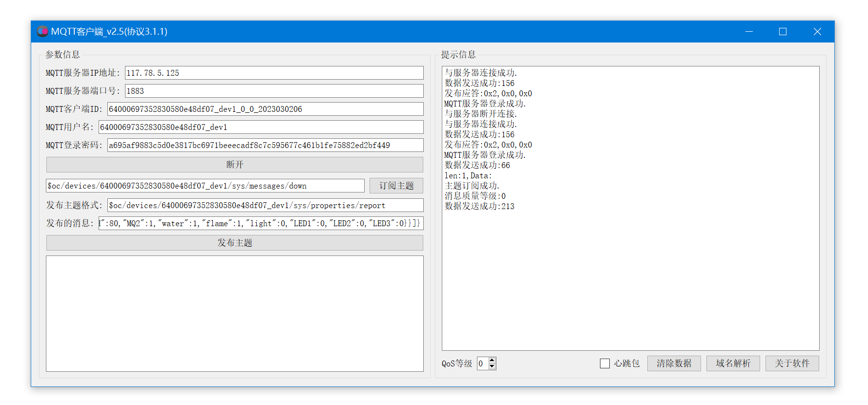The height and width of the screenshot is (405, 868).
Task: Maximize the MQTT client window
Action: 783,32
